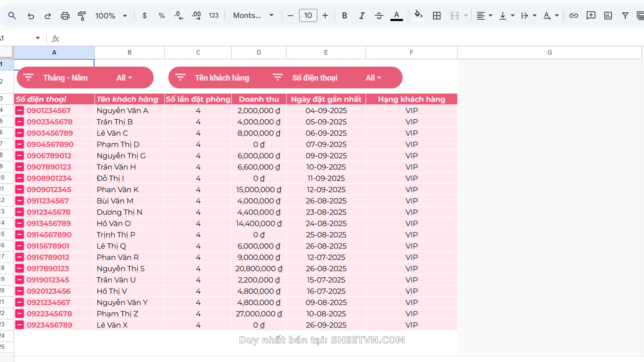Open the Montserrat font family dropdown

[253, 15]
